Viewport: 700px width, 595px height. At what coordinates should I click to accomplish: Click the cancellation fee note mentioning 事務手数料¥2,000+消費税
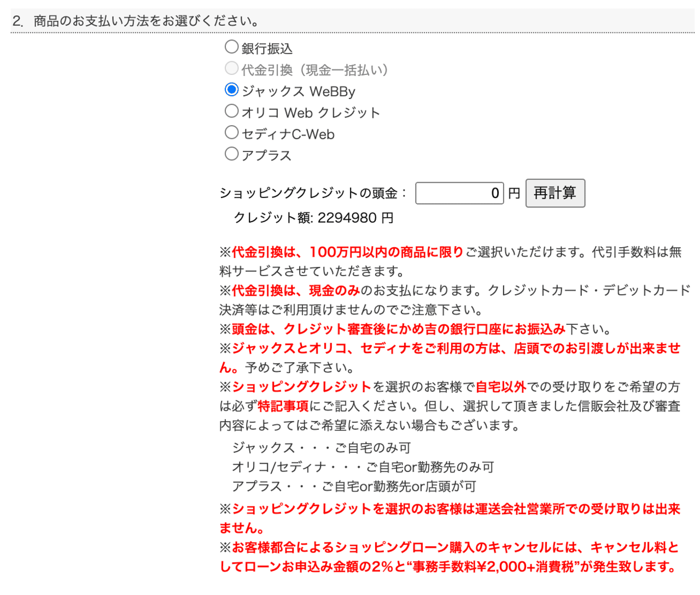click(x=450, y=557)
